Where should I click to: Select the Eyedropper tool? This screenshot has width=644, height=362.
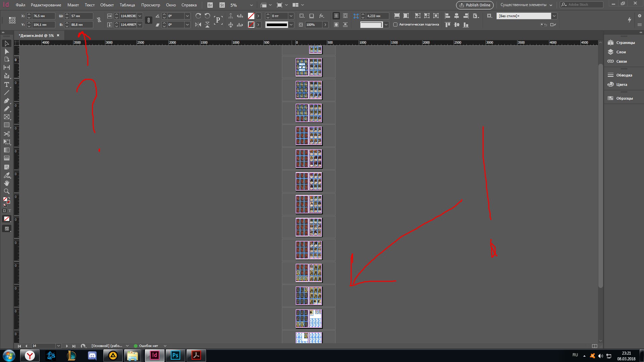(6, 175)
